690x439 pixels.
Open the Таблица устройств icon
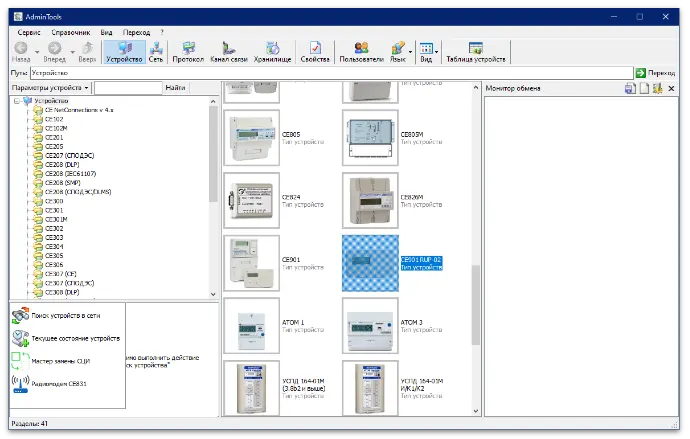coord(475,51)
